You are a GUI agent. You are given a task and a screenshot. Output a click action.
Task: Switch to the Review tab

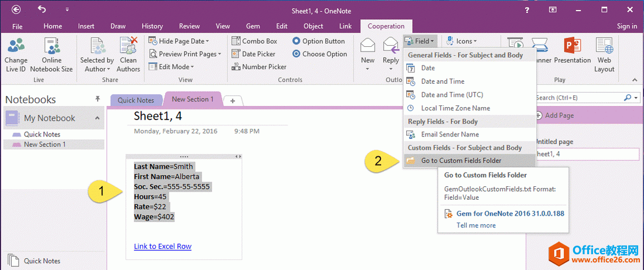point(189,26)
